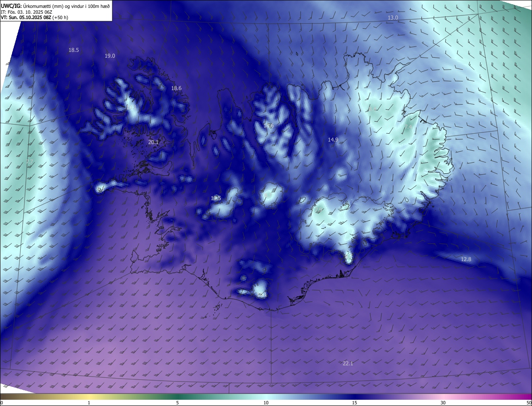Viewport: 532px width, 406px height.
Task: Click the 22.1 value label
Action: point(348,364)
